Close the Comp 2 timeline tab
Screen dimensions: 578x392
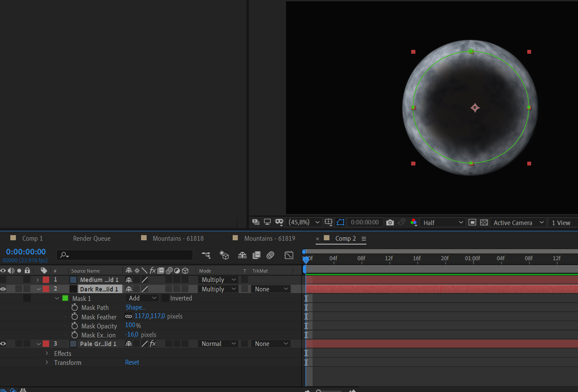coord(318,239)
